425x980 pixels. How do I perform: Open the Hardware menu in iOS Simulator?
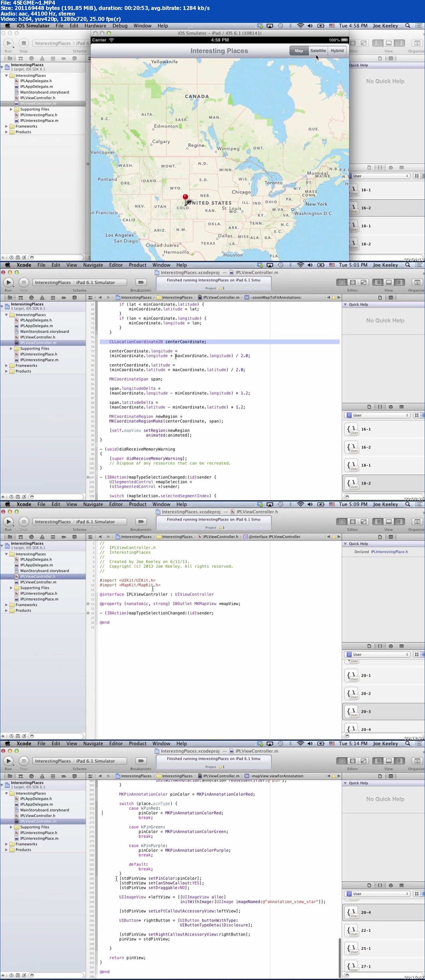click(95, 26)
